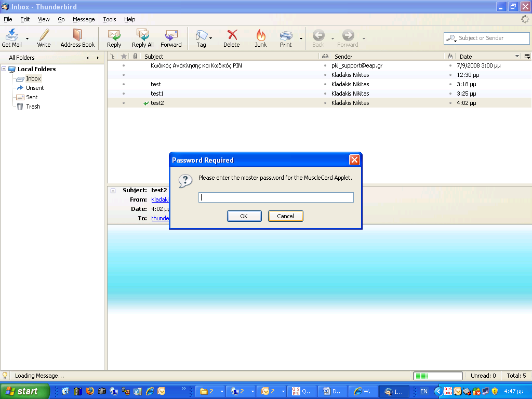Toggle junk status dot on the 3:18 row

point(450,84)
